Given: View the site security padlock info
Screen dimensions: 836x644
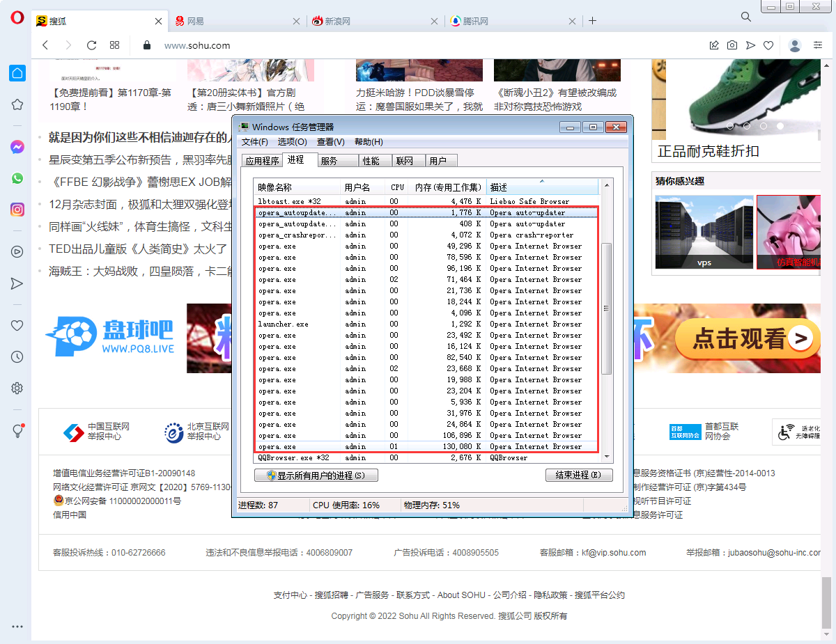Looking at the screenshot, I should [x=146, y=45].
